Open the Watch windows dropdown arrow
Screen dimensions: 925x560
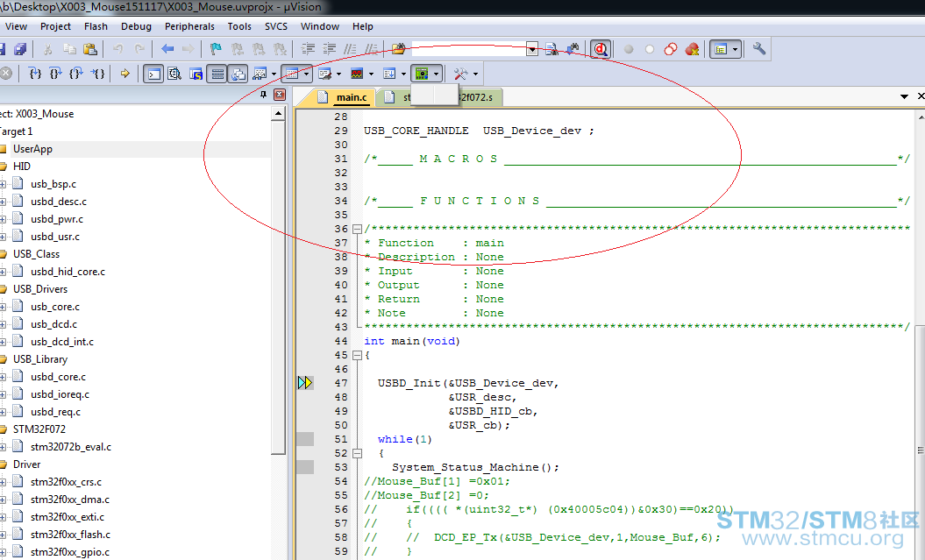pos(274,74)
